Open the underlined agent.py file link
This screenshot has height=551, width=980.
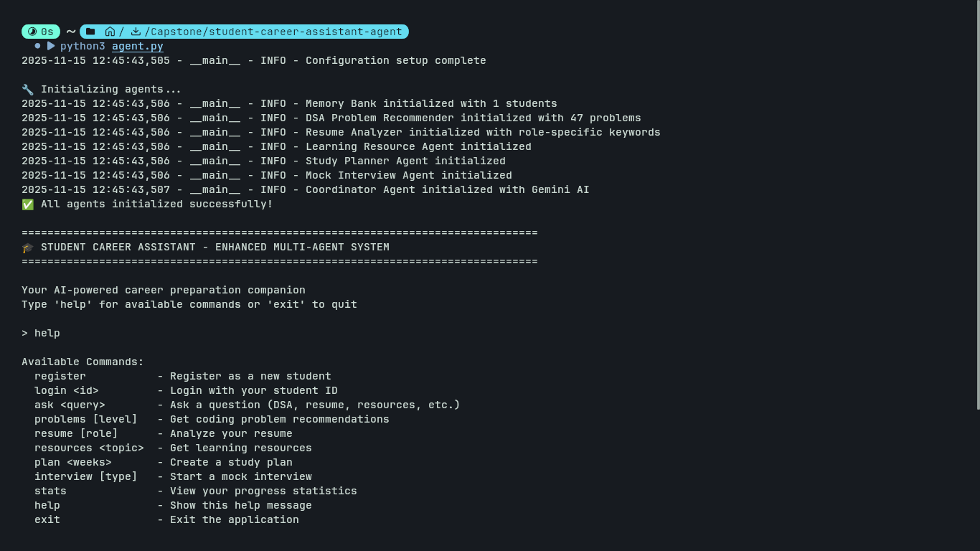click(x=138, y=46)
